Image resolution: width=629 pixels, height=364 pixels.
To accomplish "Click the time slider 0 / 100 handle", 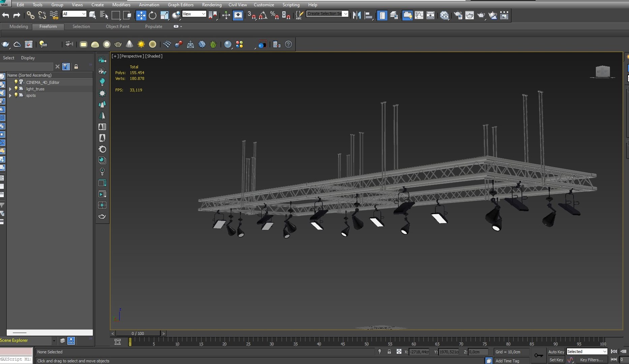I will pos(138,333).
